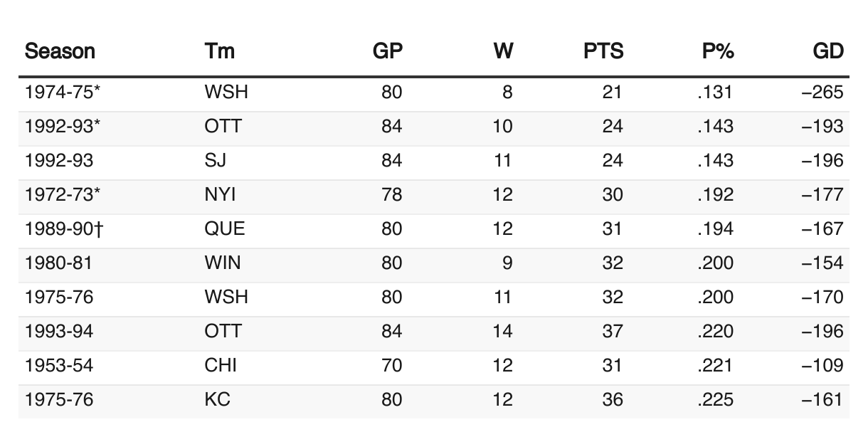Click the CHI team cell

click(221, 366)
